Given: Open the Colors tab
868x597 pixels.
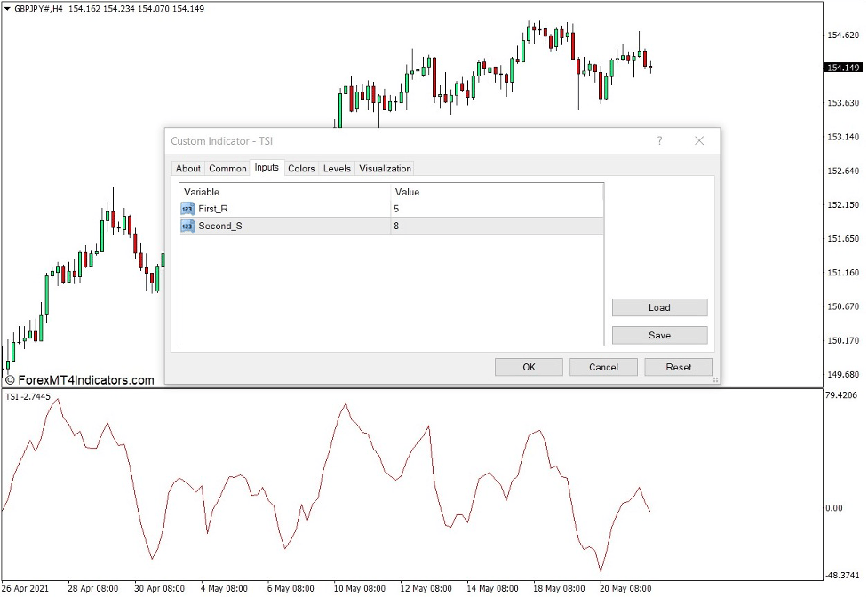Looking at the screenshot, I should point(301,168).
